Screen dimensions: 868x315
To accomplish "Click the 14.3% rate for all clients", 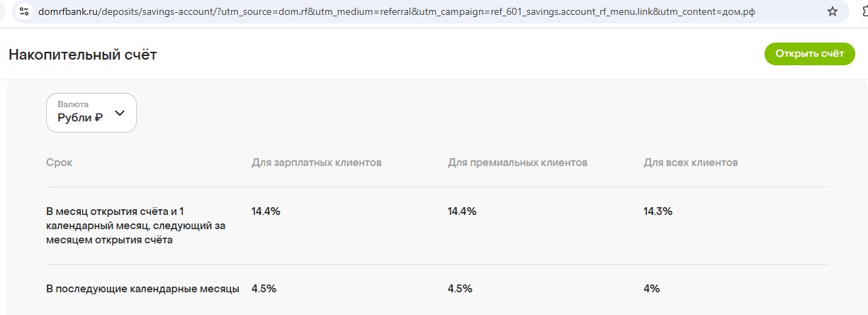I will tap(658, 211).
